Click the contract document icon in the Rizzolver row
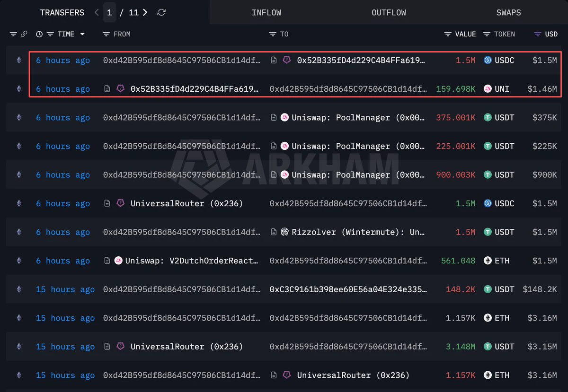The height and width of the screenshot is (392, 568). [274, 232]
